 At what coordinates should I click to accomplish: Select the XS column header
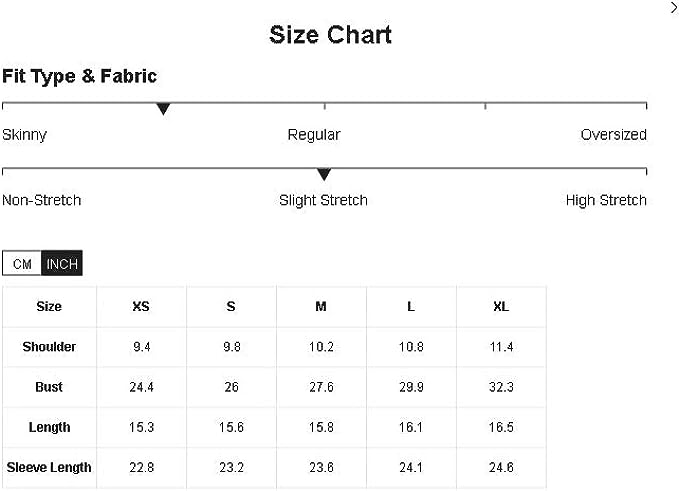[x=141, y=307]
